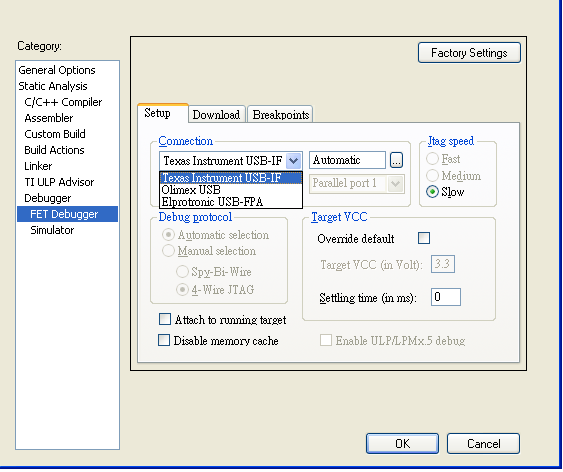Switch to the Download tab

217,115
